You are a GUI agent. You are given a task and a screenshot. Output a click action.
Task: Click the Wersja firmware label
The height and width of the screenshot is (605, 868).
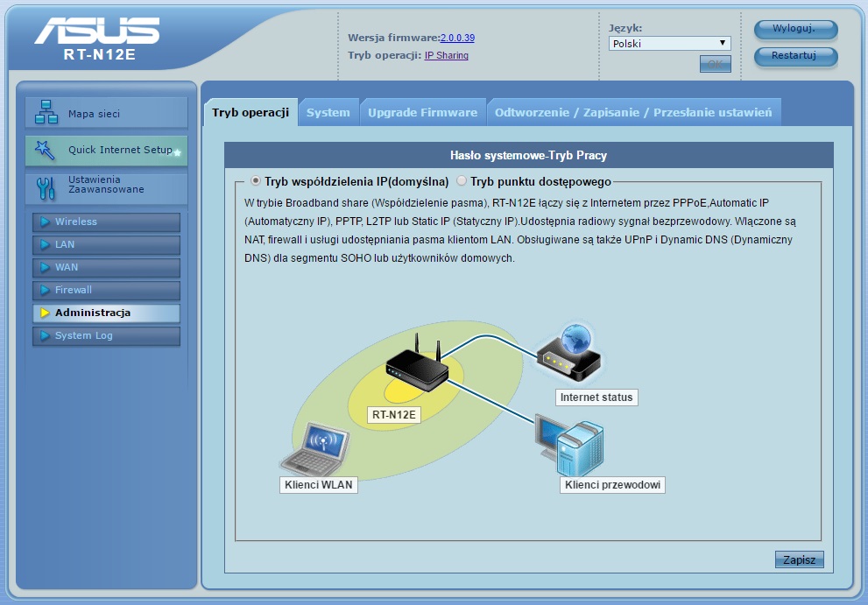coord(393,38)
